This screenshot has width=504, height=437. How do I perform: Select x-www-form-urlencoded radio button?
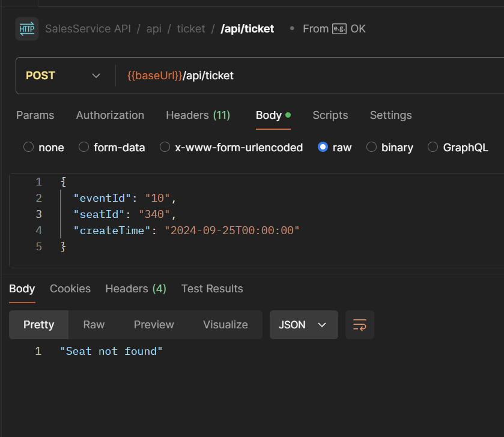165,147
